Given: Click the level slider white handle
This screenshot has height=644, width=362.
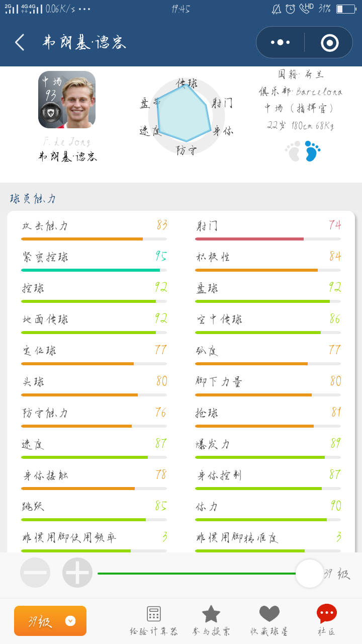Looking at the screenshot, I should (310, 574).
